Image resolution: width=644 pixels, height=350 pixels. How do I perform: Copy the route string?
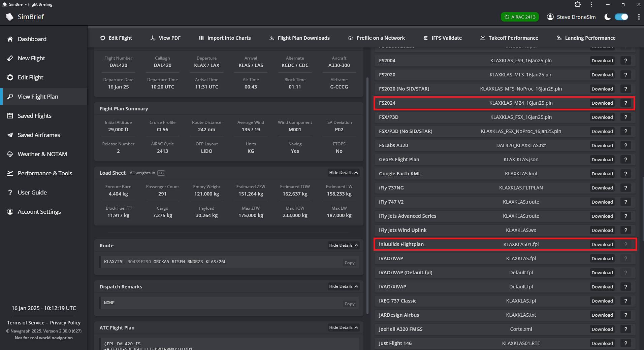pyautogui.click(x=349, y=263)
